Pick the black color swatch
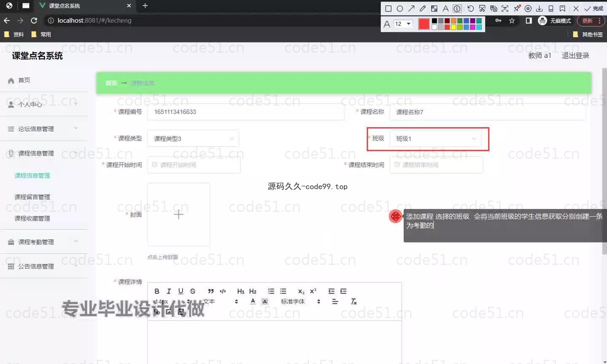607x364 pixels. coord(434,21)
